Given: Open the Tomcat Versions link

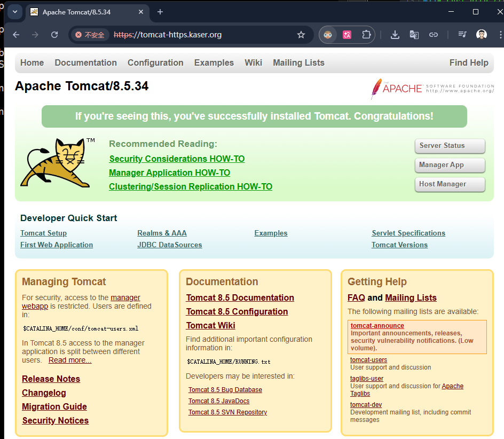Looking at the screenshot, I should pos(399,245).
